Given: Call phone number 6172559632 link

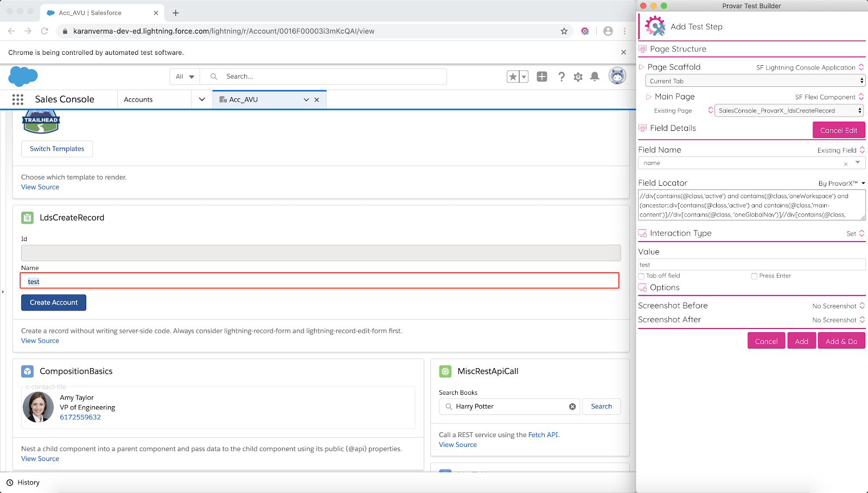Looking at the screenshot, I should [80, 417].
